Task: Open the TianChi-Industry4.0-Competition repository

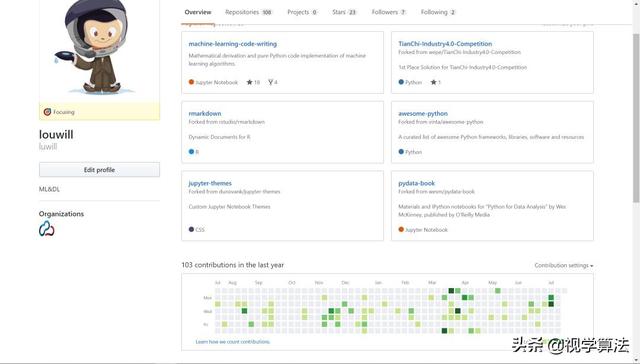Action: coord(445,44)
